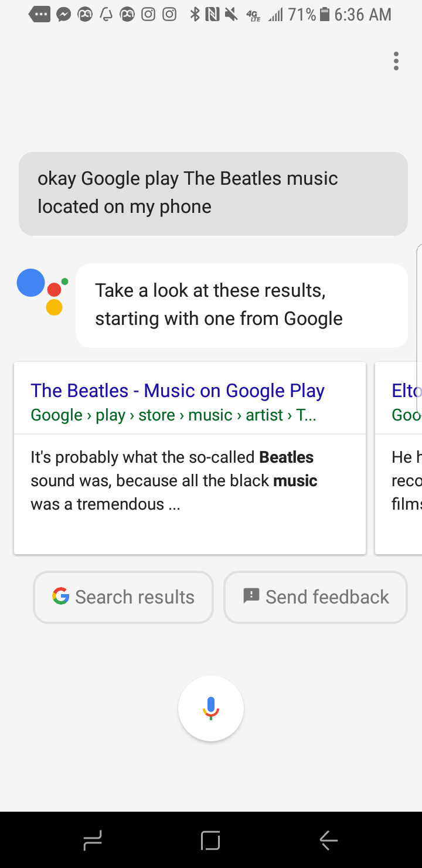
Task: Tap the 'okay Google play The Beatles' query bubble
Action: 213,194
